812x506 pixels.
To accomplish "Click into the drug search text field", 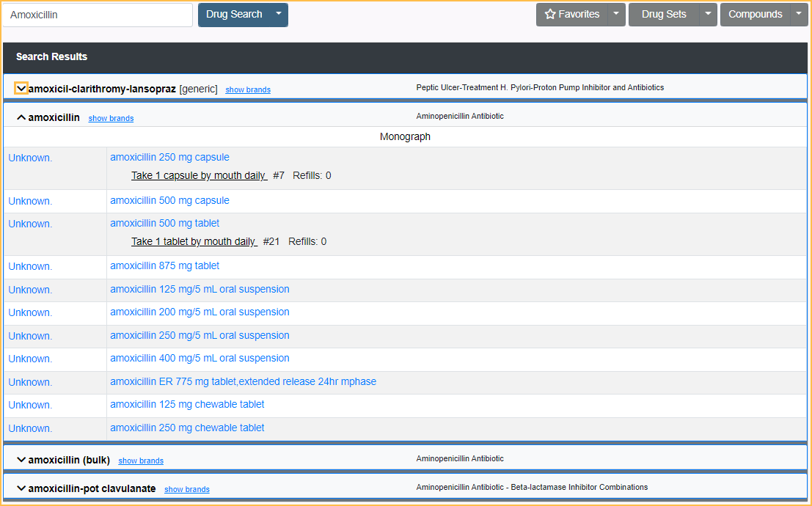I will tap(98, 15).
